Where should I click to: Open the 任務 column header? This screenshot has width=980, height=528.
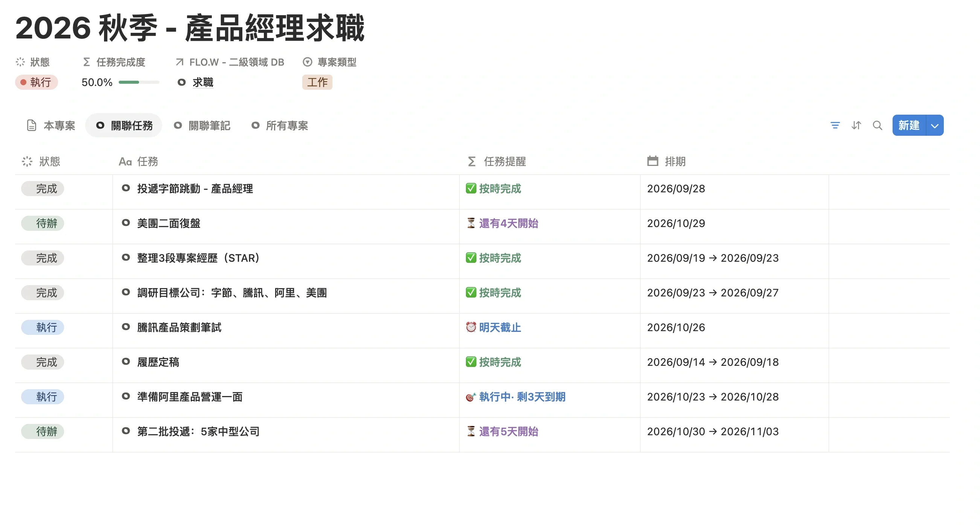(138, 161)
